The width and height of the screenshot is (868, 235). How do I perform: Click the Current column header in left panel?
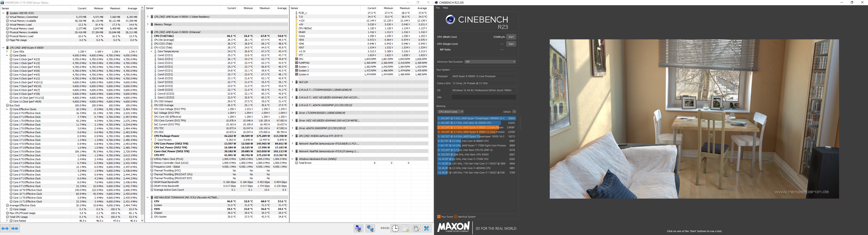(x=82, y=8)
